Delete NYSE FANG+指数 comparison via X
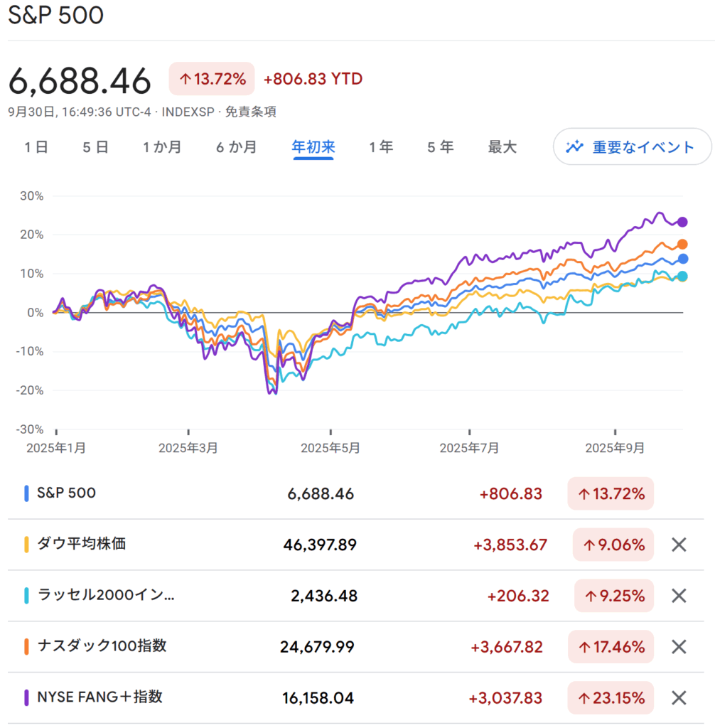 point(679,698)
